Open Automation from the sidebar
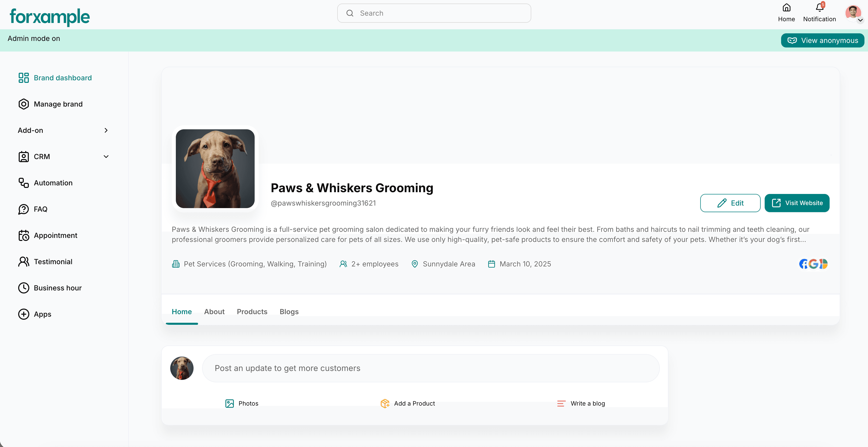The image size is (868, 447). coord(53,183)
